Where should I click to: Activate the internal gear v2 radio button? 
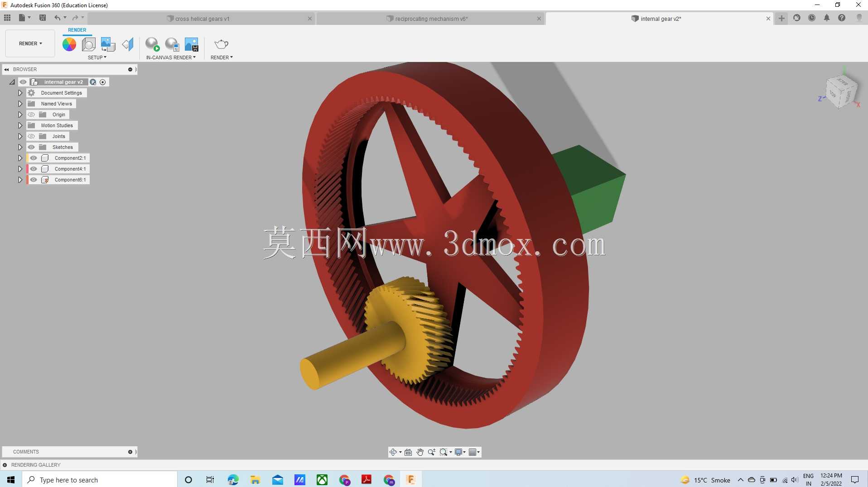pos(103,82)
